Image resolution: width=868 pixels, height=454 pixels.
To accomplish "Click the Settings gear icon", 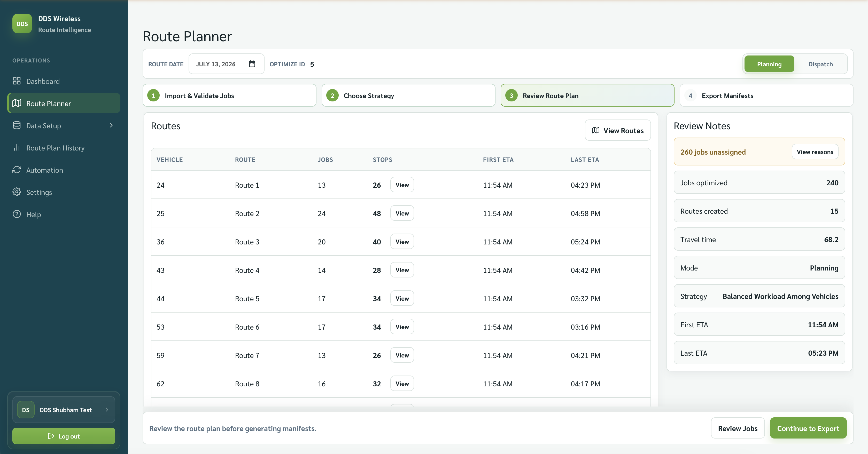I will tap(17, 192).
